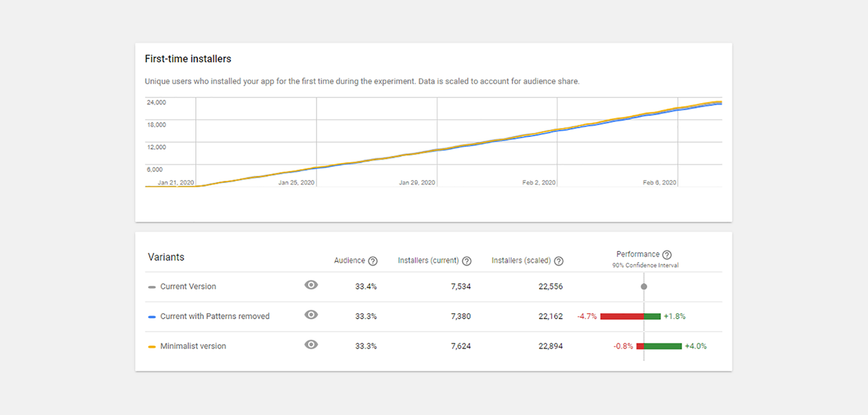Click the 12,000 y-axis label
Image resolution: width=868 pixels, height=415 pixels.
pyautogui.click(x=156, y=147)
